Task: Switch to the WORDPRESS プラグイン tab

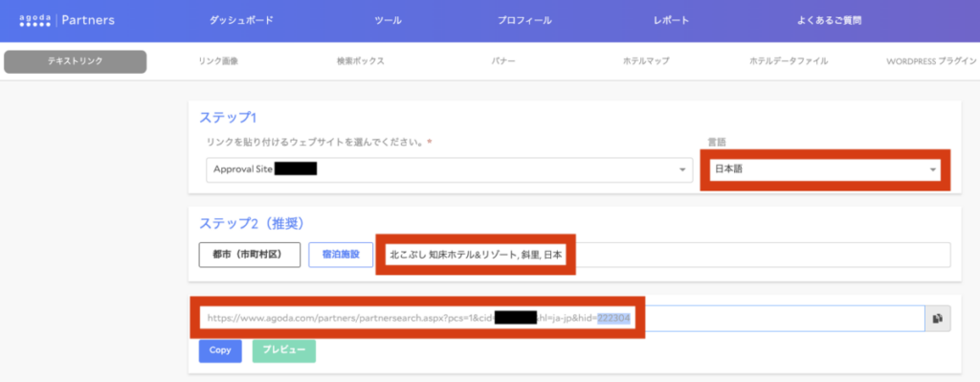Action: coord(931,61)
